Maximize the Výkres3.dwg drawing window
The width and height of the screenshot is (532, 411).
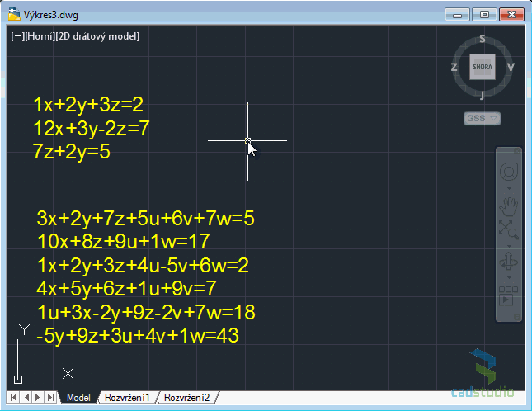point(484,15)
